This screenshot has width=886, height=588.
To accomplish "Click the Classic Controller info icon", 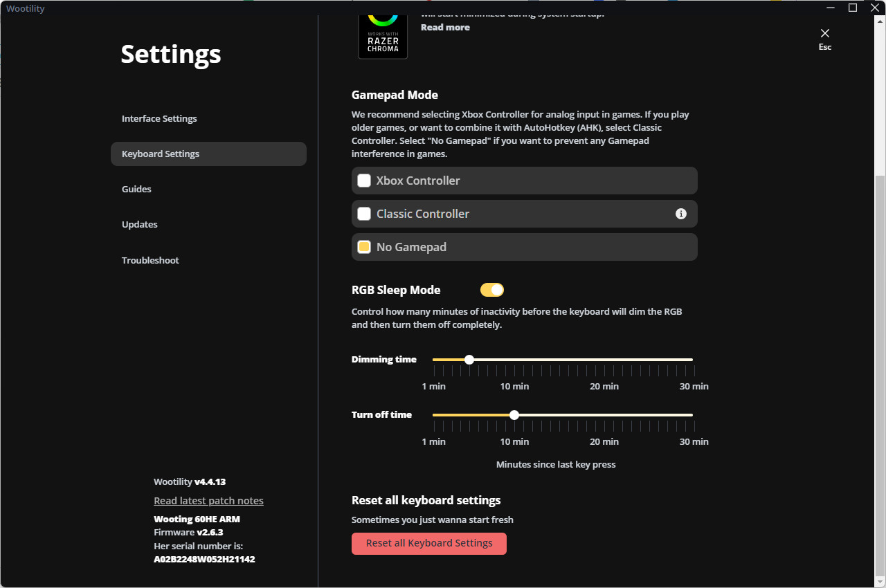I will point(680,214).
